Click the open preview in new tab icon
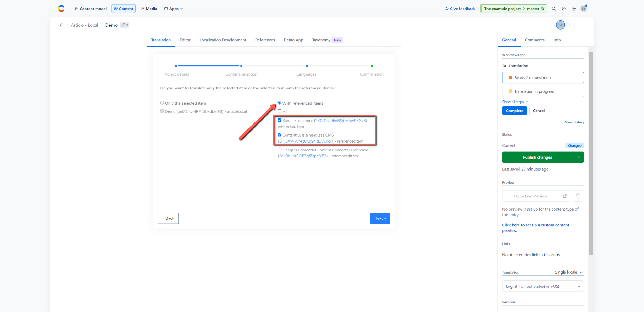This screenshot has width=644, height=312. click(x=564, y=196)
